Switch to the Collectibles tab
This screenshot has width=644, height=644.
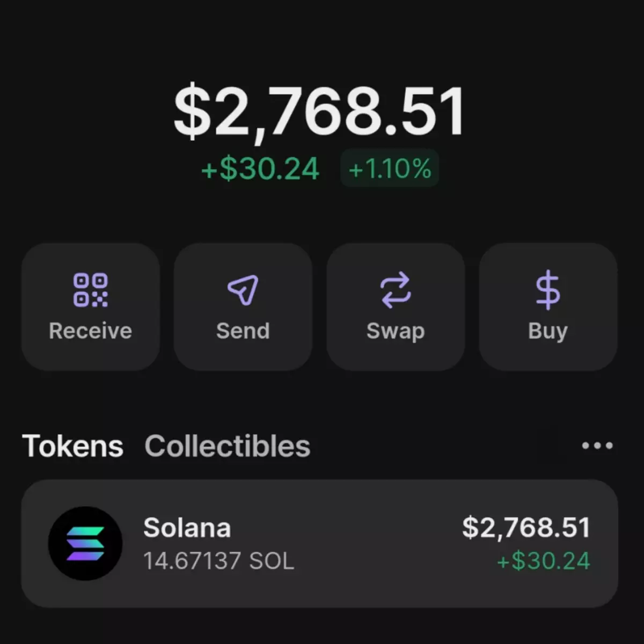point(227,446)
